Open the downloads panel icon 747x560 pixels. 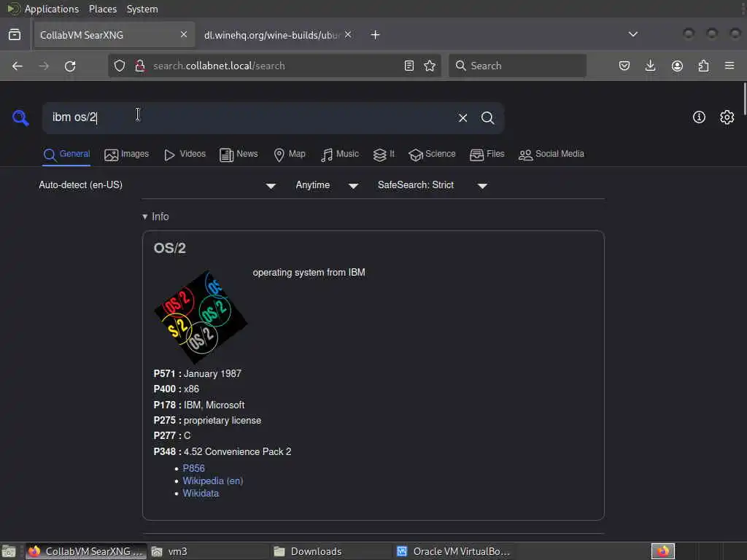click(x=650, y=66)
